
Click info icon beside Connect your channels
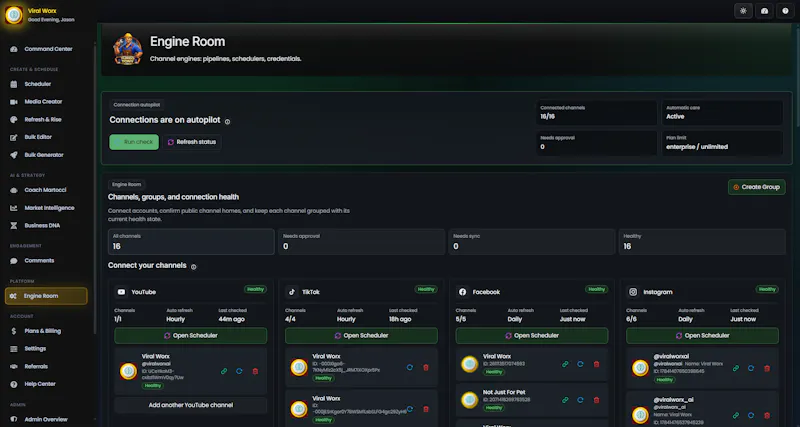[x=193, y=267]
